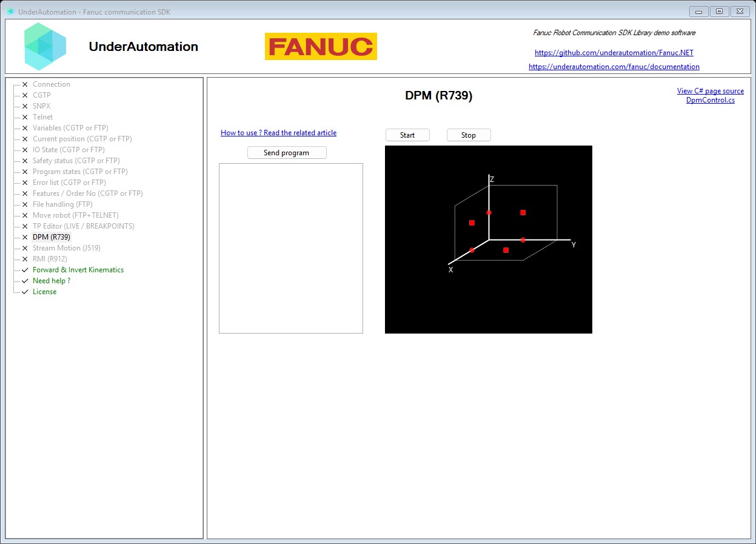Click the checkmark icon beside Need help ?
Viewport: 756px width, 544px height.
[25, 281]
